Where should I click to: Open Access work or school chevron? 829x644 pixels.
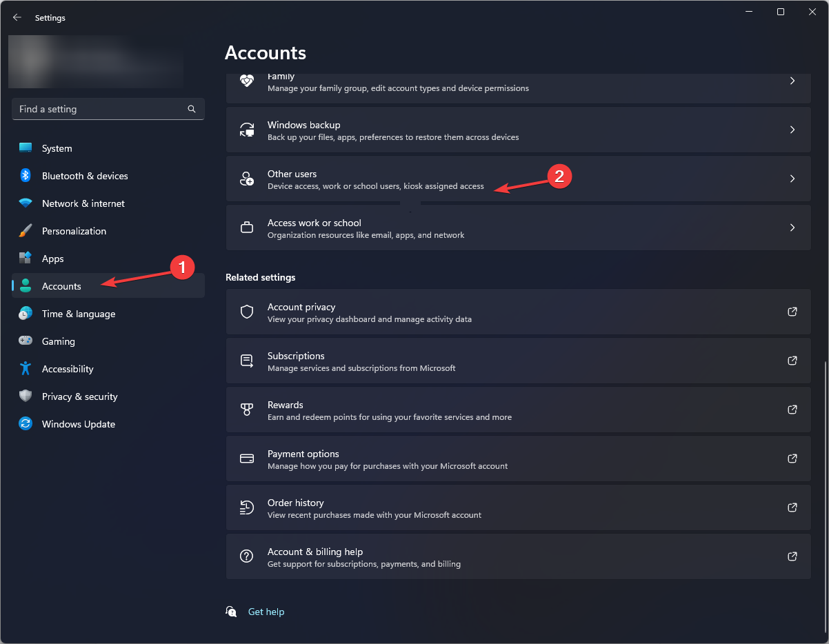(x=792, y=228)
